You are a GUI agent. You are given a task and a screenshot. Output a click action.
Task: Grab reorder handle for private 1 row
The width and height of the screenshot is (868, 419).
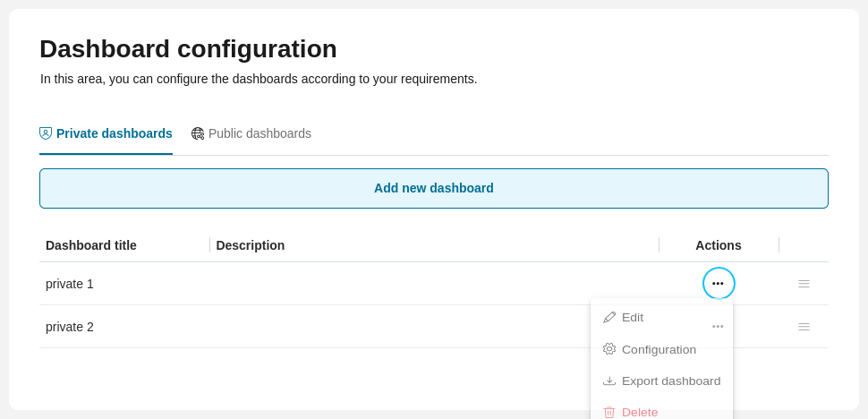[x=804, y=284]
